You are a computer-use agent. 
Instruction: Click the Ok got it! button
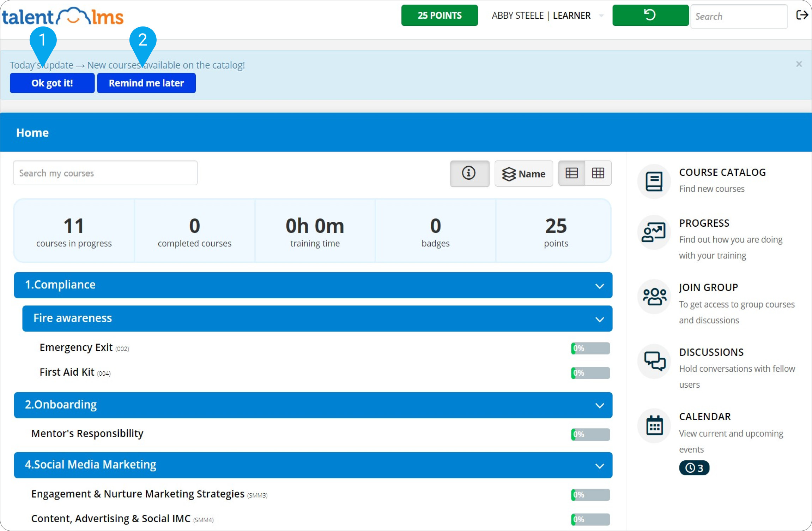point(52,83)
